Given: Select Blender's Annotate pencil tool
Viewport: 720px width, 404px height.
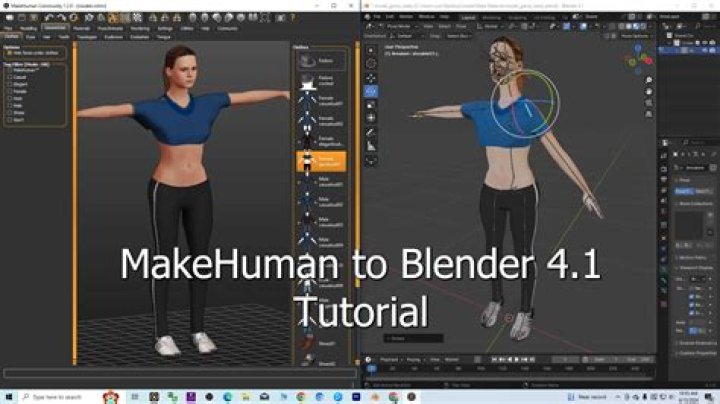Looking at the screenshot, I should [x=371, y=133].
